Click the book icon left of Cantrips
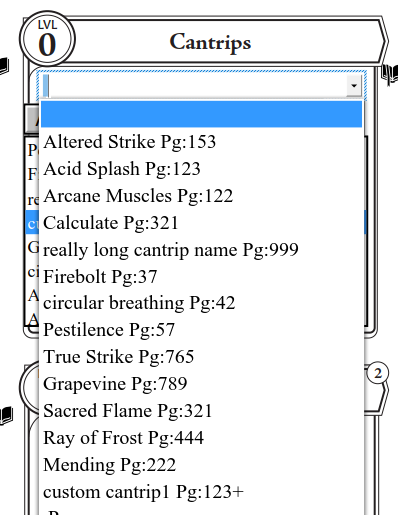 click(5, 66)
